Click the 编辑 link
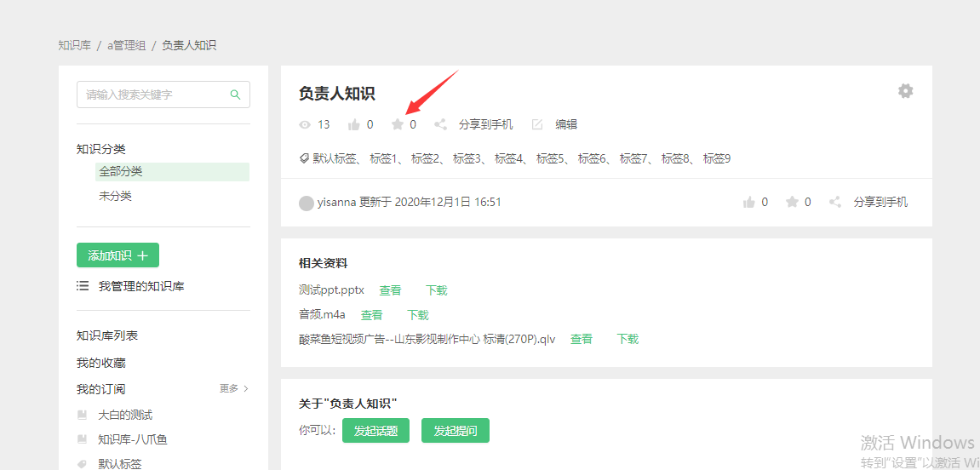Screen dimensions: 980x470 tap(566, 124)
